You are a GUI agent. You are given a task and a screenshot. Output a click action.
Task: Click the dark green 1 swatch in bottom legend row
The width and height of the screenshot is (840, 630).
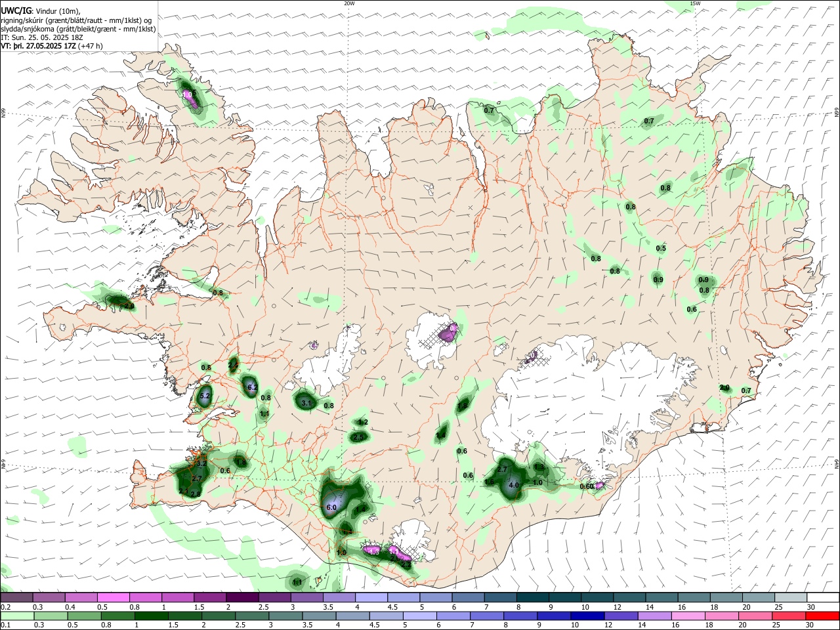point(151,616)
